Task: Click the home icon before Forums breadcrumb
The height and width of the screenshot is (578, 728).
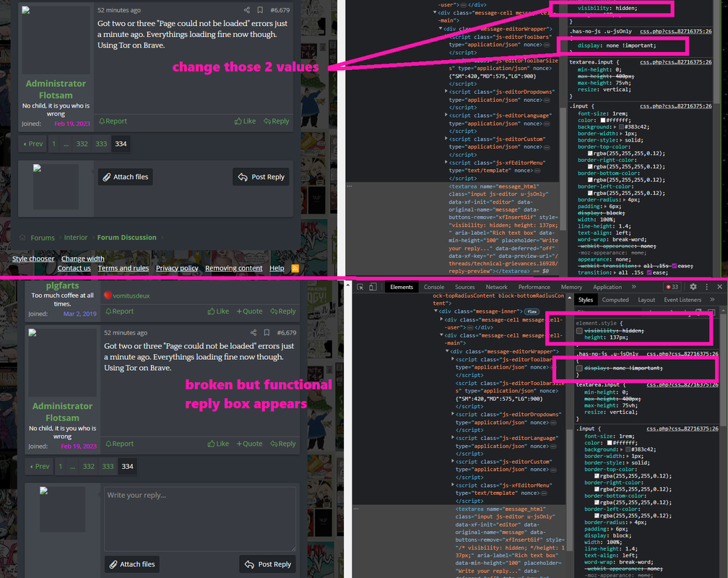Action: (22, 238)
